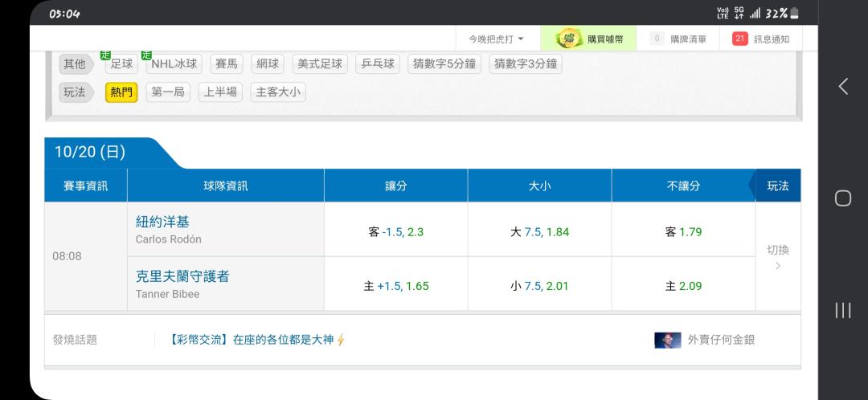Click the 其他 category label
The width and height of the screenshot is (868, 400).
[76, 63]
